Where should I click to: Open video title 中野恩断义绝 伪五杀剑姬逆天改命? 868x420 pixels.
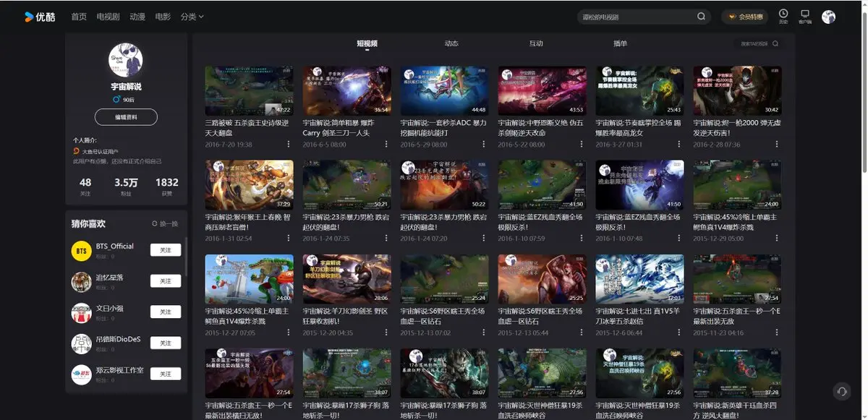pos(540,128)
